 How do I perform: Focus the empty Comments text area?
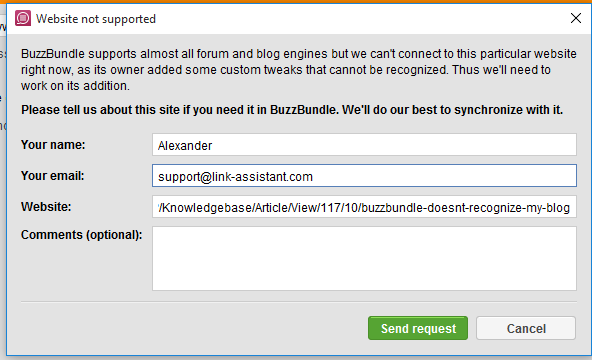364,258
